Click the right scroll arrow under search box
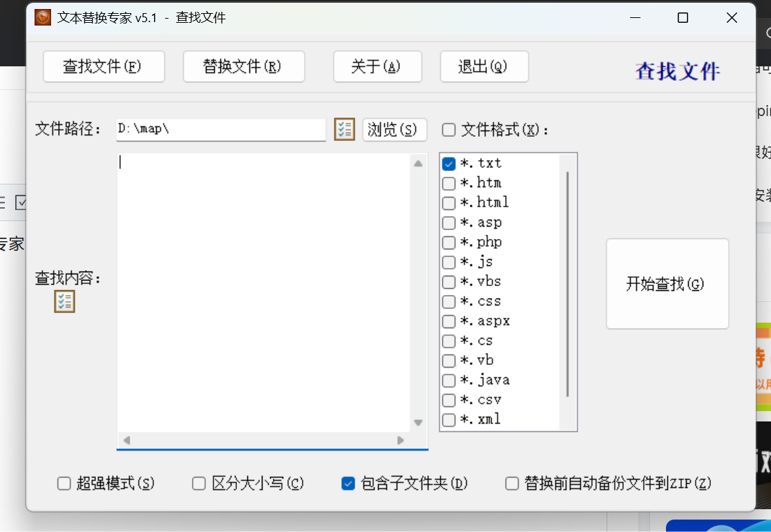 coord(400,440)
